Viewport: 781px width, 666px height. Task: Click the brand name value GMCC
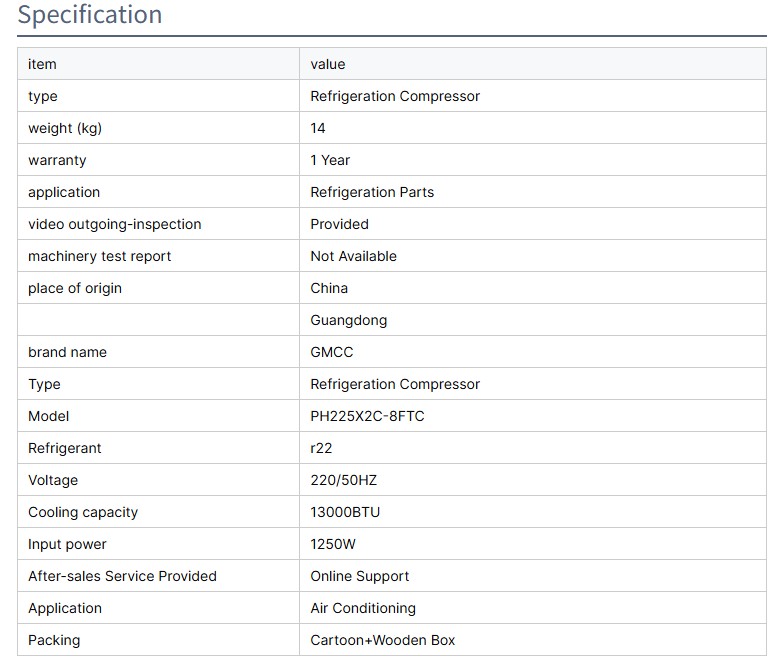coord(332,352)
